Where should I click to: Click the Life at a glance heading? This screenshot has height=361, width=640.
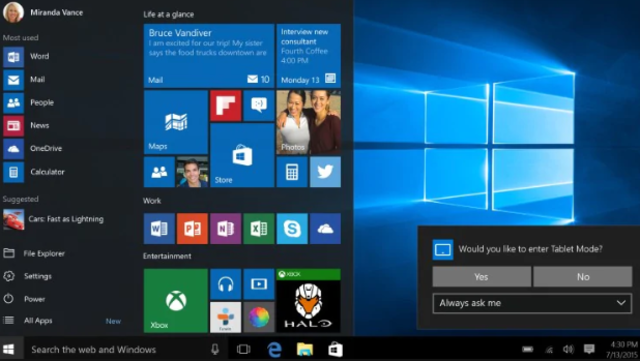[x=169, y=14]
